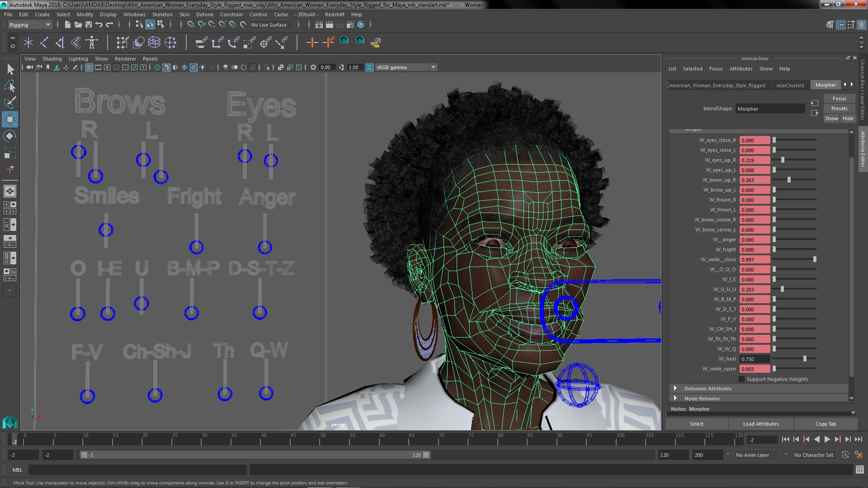The width and height of the screenshot is (868, 488).
Task: Click the Create Lattice shelf icon
Action: [x=154, y=42]
